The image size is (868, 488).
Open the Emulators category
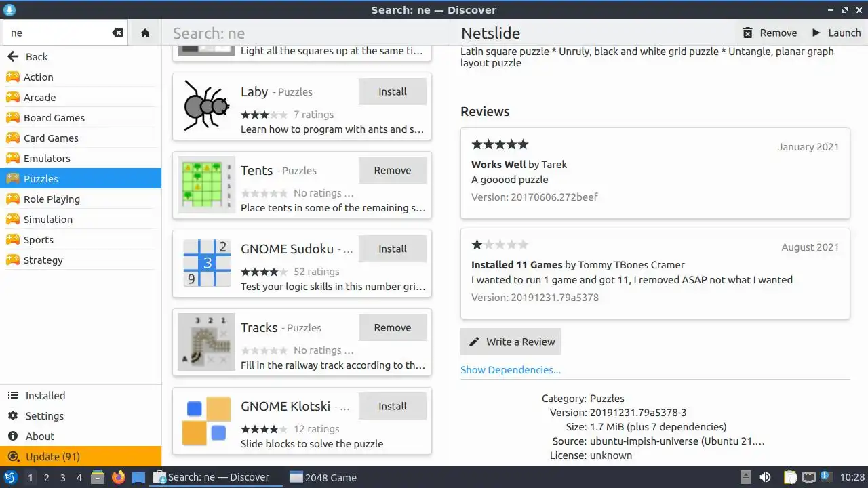pyautogui.click(x=81, y=159)
